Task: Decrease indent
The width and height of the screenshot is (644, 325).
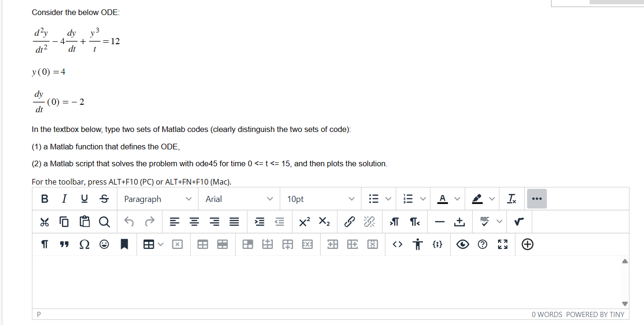Action: [x=279, y=222]
